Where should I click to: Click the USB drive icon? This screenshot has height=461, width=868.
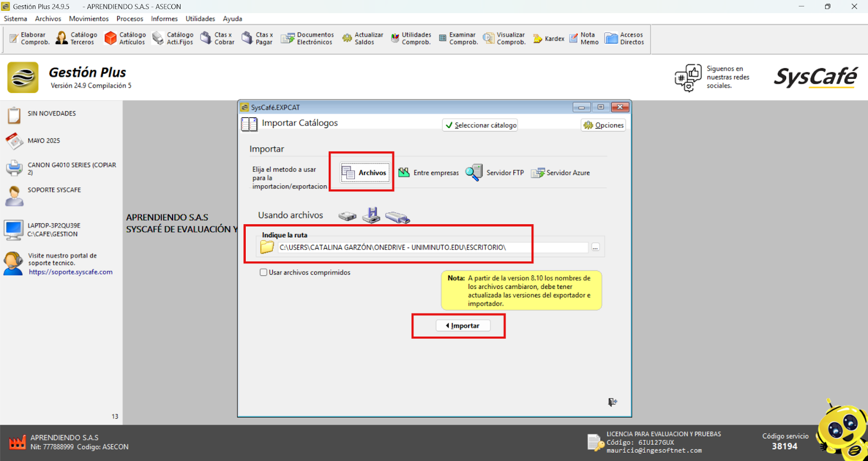398,217
